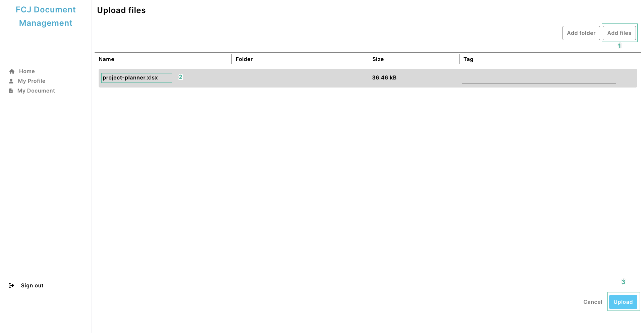The width and height of the screenshot is (644, 336).
Task: Click the Home house icon
Action: (x=12, y=71)
